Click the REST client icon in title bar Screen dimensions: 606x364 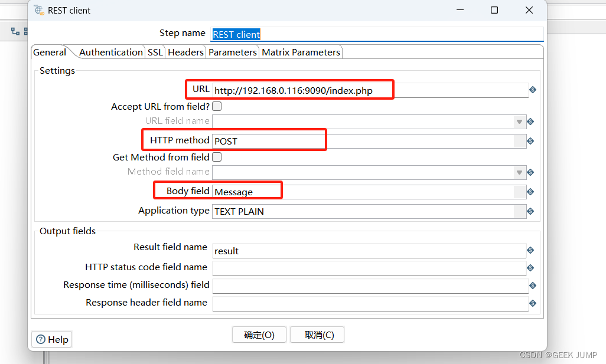39,11
